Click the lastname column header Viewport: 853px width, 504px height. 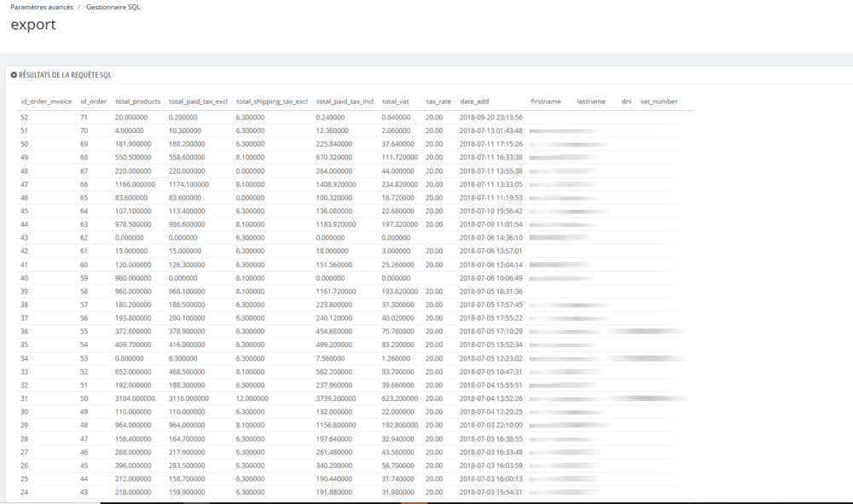(590, 101)
